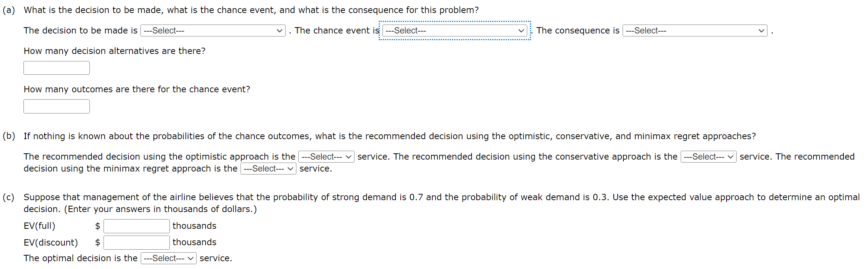Viewport: 868px width, 269px height.
Task: Click the 'How many outcomes' question text
Action: (x=137, y=89)
